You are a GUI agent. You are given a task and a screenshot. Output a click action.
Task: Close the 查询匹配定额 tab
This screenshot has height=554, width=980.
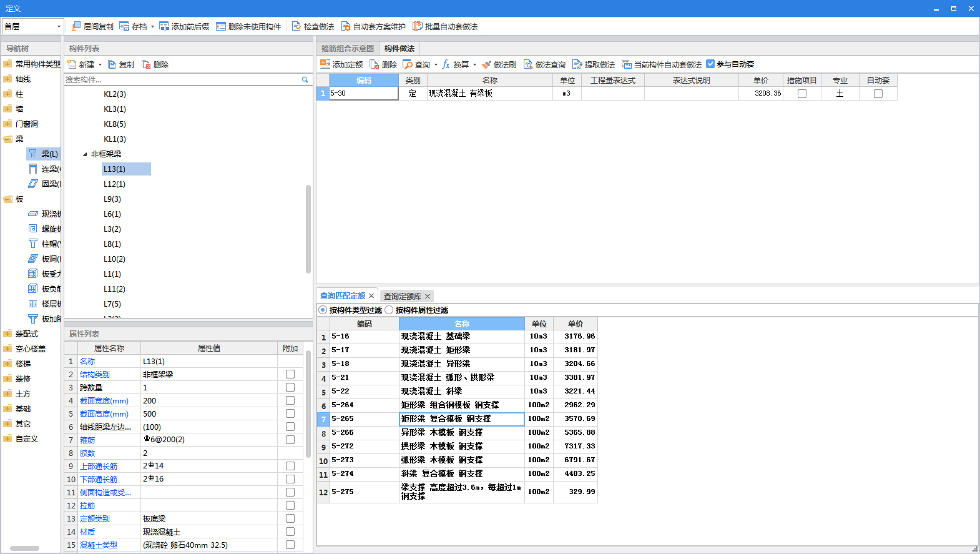(x=371, y=296)
